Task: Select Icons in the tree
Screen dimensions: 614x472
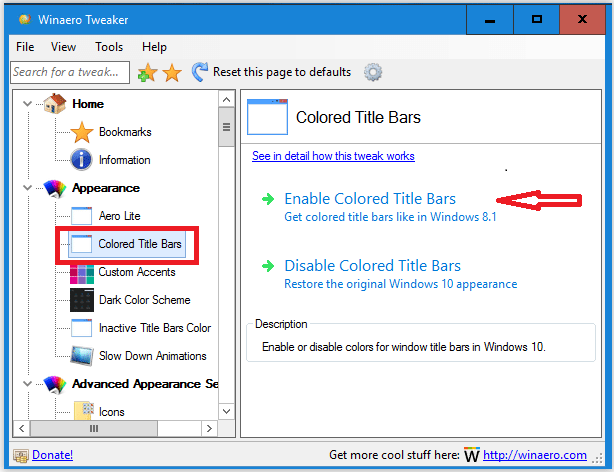Action: (x=112, y=412)
